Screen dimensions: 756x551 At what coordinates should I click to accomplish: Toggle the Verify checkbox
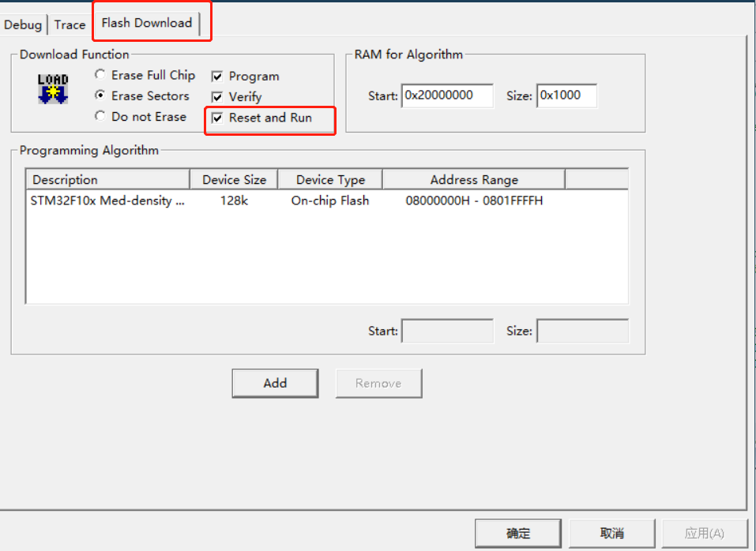click(217, 97)
